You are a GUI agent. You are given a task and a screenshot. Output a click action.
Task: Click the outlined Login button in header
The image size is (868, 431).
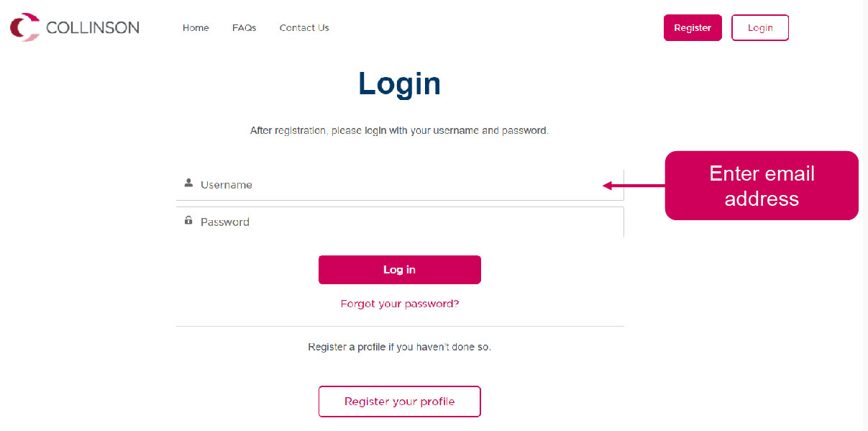point(760,28)
